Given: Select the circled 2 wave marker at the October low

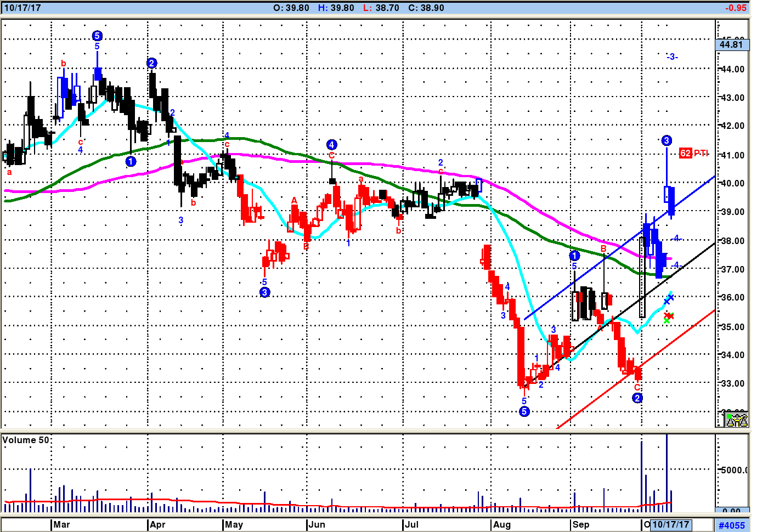Looking at the screenshot, I should tap(637, 398).
